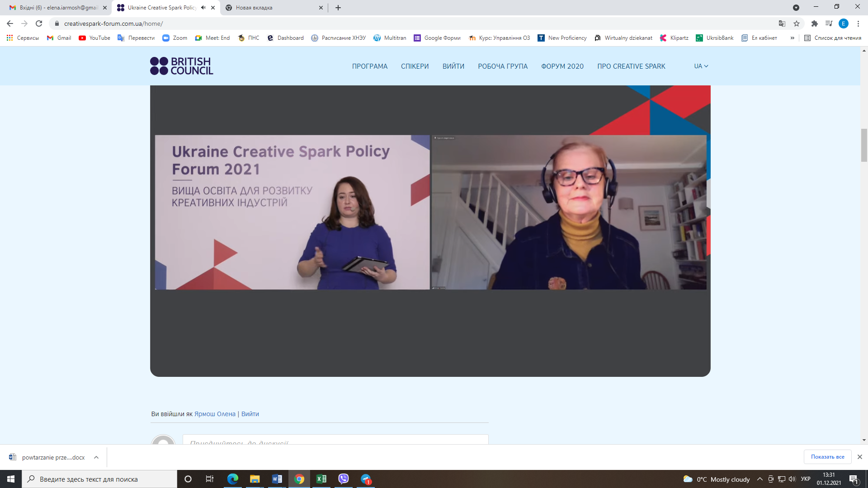Open the Klipartz bookmark
This screenshot has width=868, height=488.
(674, 38)
